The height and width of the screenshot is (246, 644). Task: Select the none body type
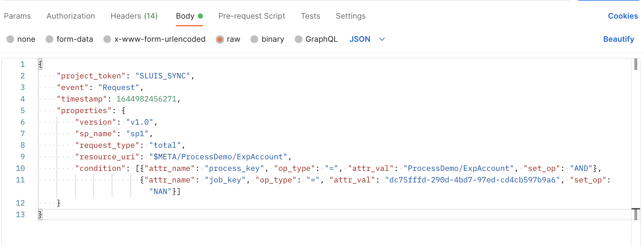click(x=21, y=39)
